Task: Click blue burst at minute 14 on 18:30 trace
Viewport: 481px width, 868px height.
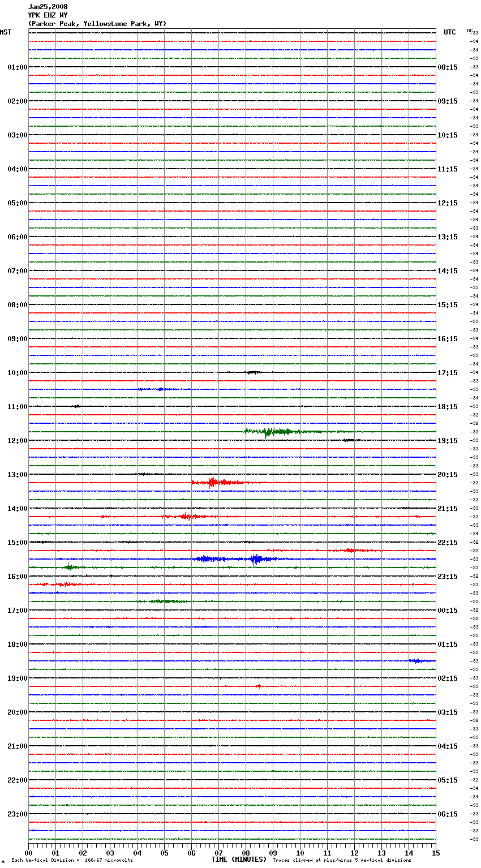Action: tap(422, 661)
